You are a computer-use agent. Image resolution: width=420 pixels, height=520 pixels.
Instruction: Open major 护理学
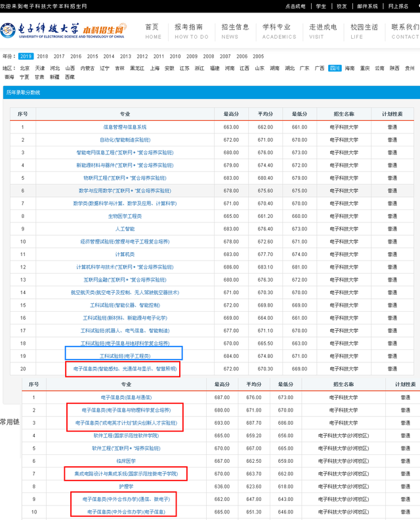coord(126,487)
